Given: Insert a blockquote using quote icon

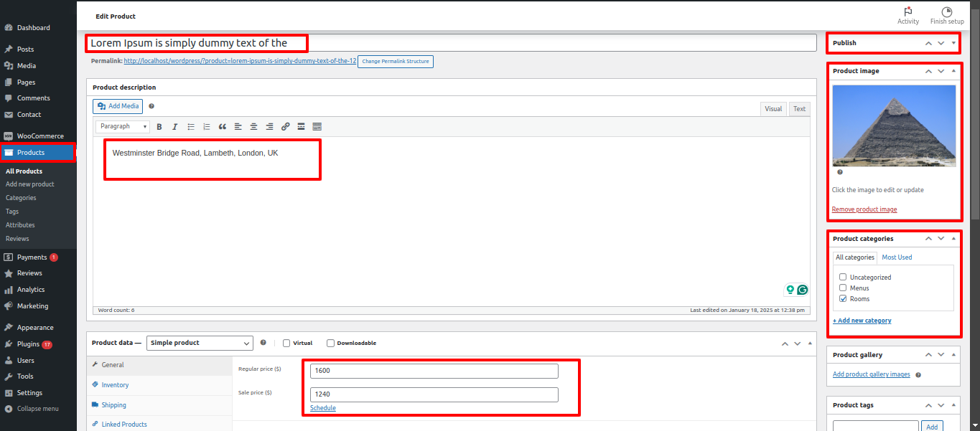Looking at the screenshot, I should point(223,127).
